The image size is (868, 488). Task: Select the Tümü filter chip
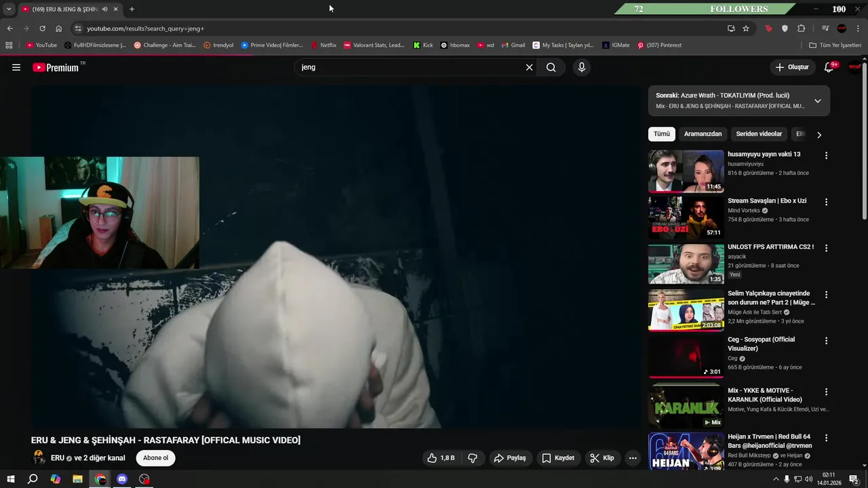coord(662,134)
